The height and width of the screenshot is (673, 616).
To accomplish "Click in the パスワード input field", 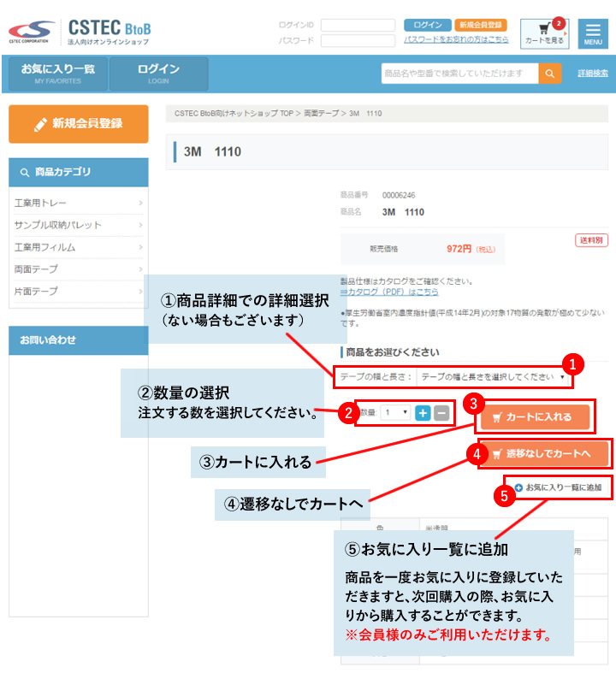I will 358,41.
